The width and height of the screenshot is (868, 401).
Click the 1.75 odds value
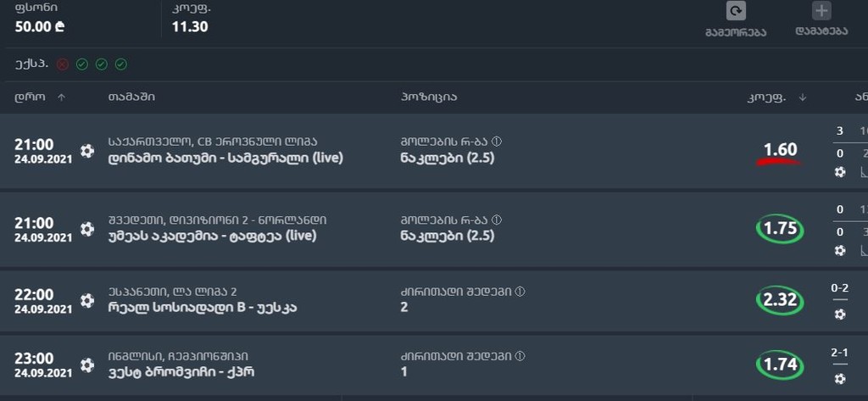click(x=780, y=229)
